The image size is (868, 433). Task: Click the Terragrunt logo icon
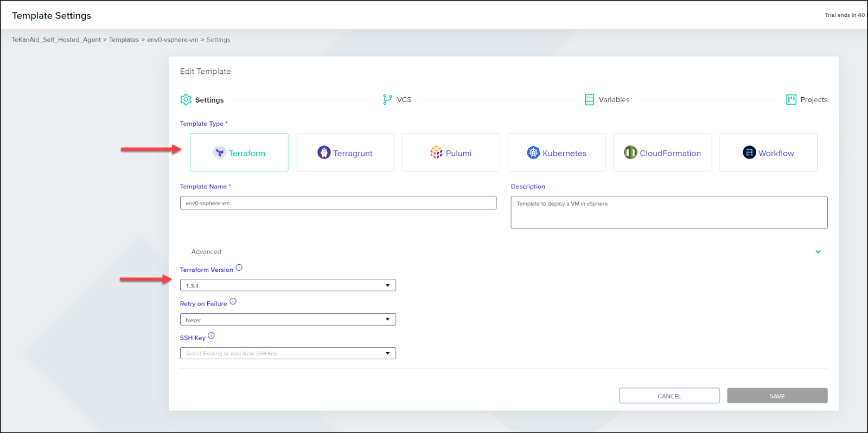point(324,152)
